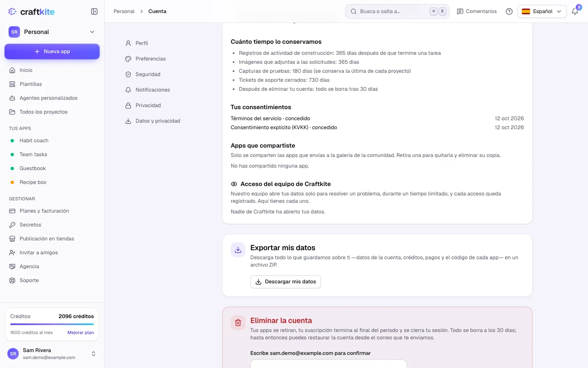Open the Habit coach app

(52, 141)
